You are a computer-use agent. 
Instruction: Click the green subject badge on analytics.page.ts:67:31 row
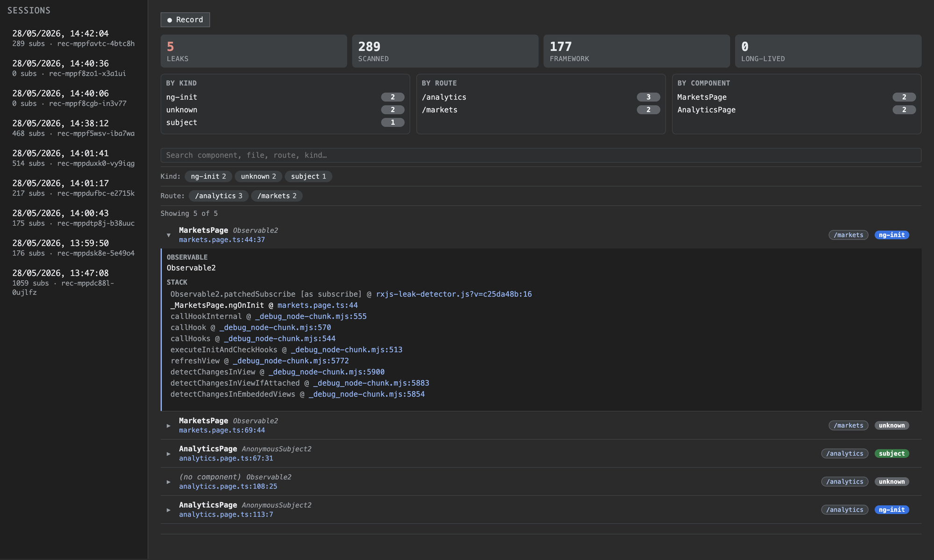point(891,454)
